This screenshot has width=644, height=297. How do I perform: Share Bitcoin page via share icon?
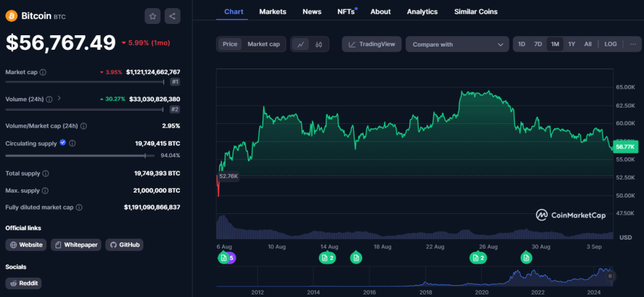172,16
